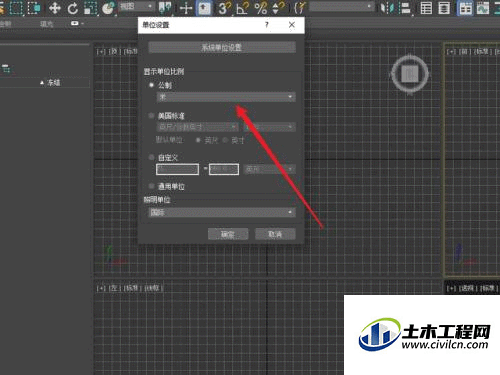Screen dimensions: 500x375
Task: Click [+] menu of top-right viewport
Action: point(451,52)
